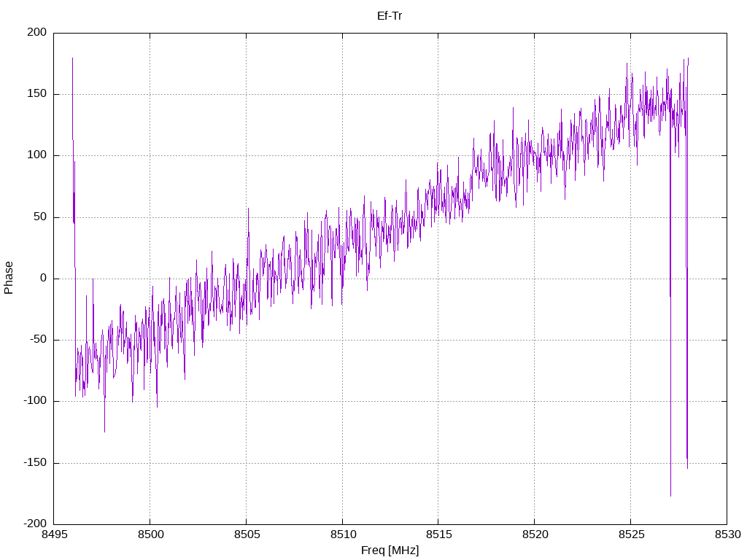Image resolution: width=747 pixels, height=560 pixels.
Task: Click the 100 y-axis tick label
Action: [x=37, y=155]
